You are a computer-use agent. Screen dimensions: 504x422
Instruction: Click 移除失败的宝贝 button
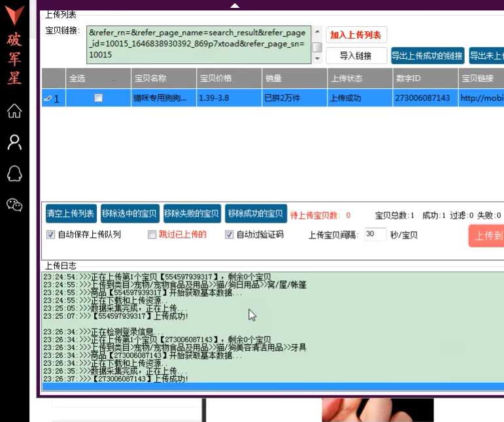tap(192, 214)
